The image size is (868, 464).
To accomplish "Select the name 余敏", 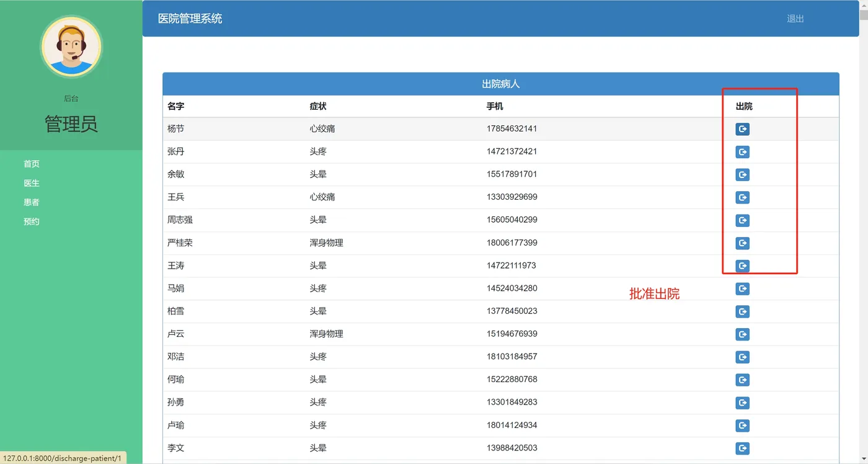I will (x=176, y=174).
